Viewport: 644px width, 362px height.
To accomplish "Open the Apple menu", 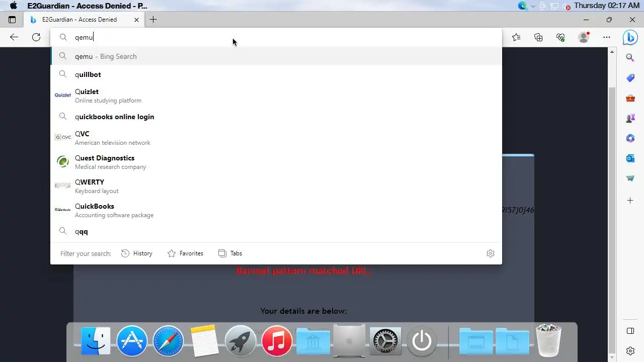I will (x=14, y=6).
